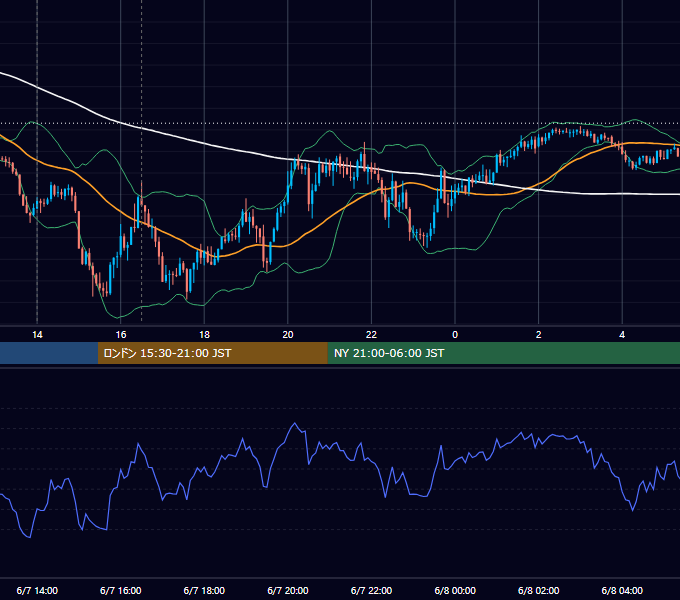
Task: Click hour label 16 on price chart axis
Action: click(121, 335)
